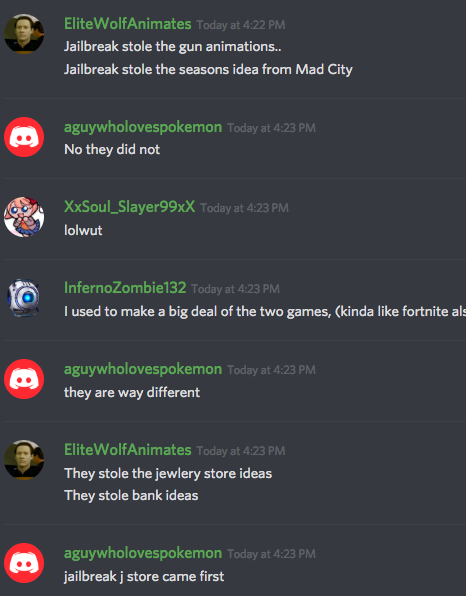Screen dimensions: 466x596
Task: Click the XxSoul_Slayer99xX username
Action: (x=130, y=207)
